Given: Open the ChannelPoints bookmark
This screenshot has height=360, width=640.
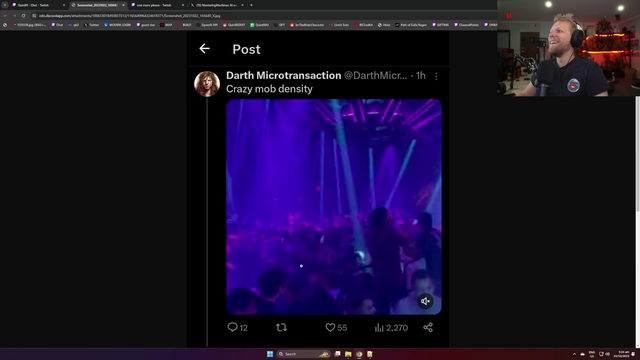Looking at the screenshot, I should 466,25.
